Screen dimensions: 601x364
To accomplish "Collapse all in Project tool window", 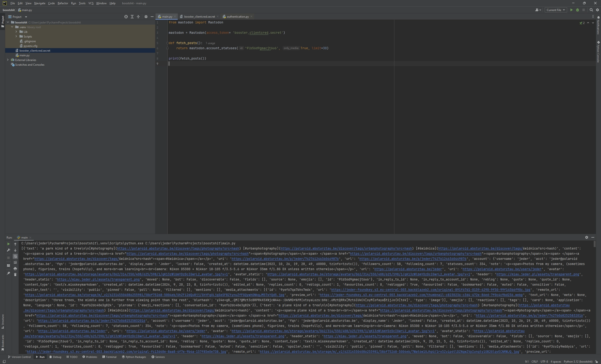I will click(138, 17).
